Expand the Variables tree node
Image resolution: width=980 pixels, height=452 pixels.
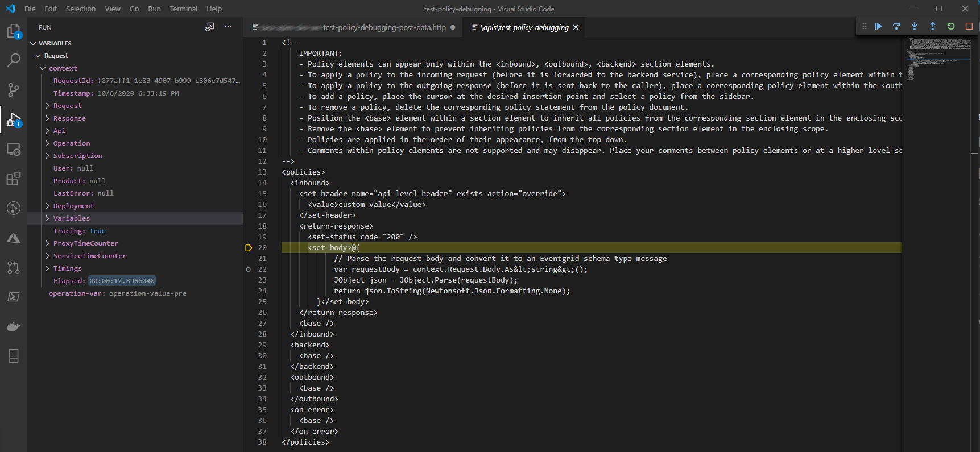click(x=71, y=218)
